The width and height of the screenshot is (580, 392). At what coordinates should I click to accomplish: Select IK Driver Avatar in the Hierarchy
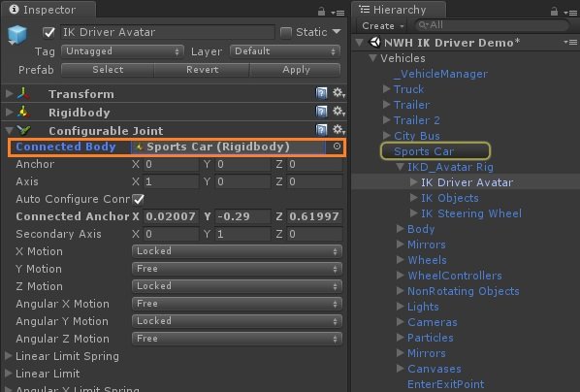[467, 182]
